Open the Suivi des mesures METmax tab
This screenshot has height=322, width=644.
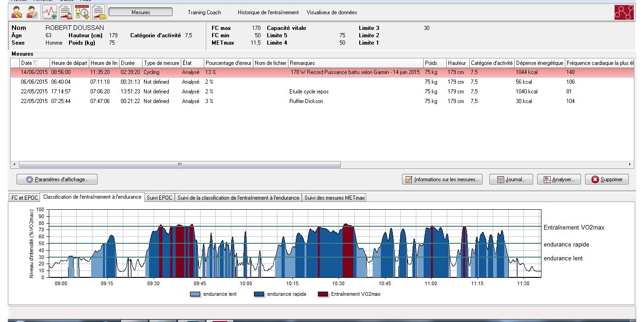(334, 198)
